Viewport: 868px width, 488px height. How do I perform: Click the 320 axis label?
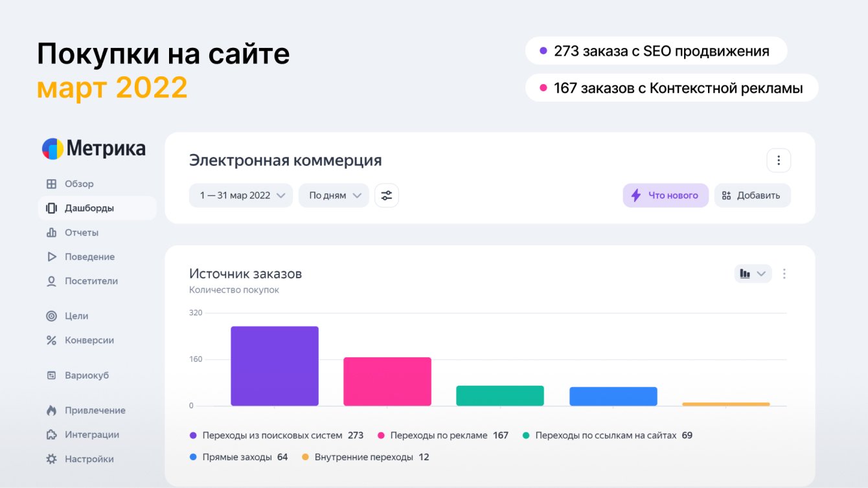[196, 313]
